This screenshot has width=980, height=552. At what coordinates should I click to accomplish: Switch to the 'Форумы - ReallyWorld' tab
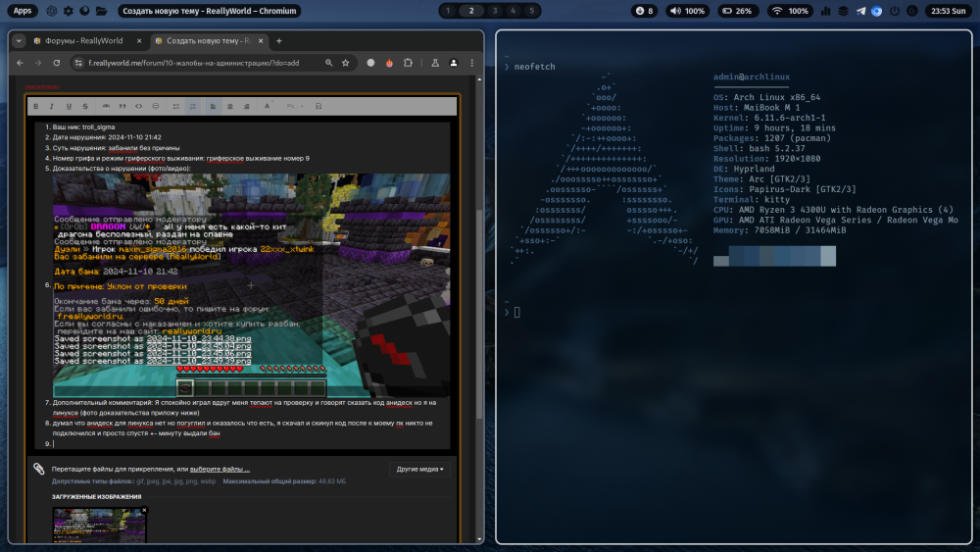(x=83, y=40)
